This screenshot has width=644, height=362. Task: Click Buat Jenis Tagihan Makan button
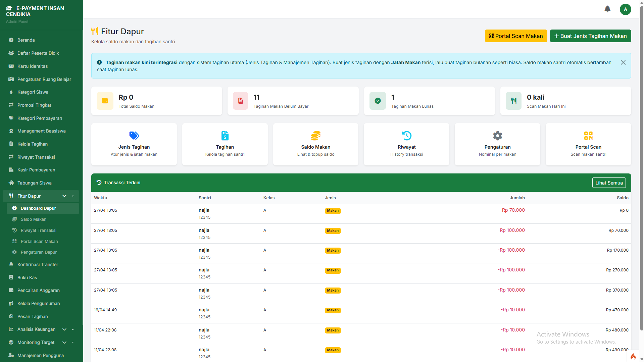coord(590,36)
